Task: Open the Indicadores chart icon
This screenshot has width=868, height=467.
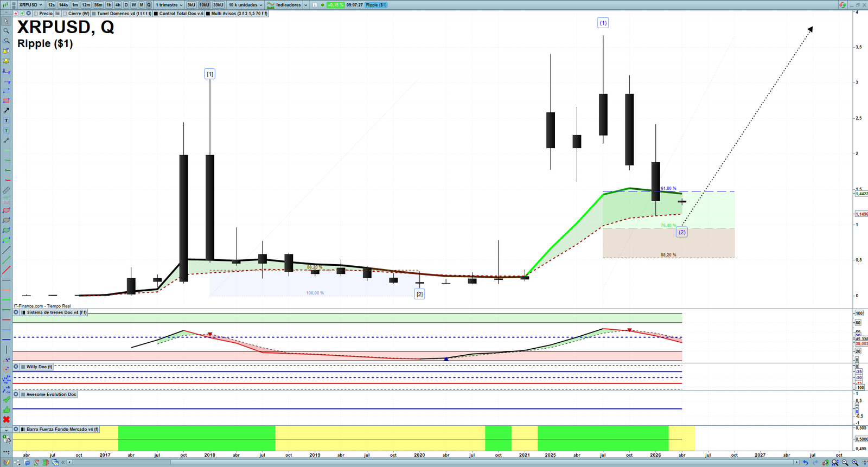Action: [x=270, y=5]
